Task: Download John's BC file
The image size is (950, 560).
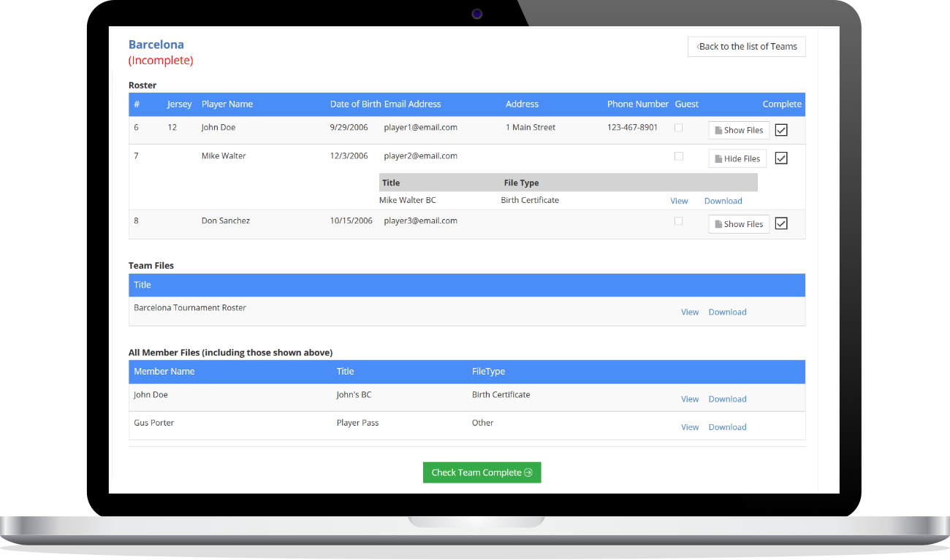Action: point(727,399)
